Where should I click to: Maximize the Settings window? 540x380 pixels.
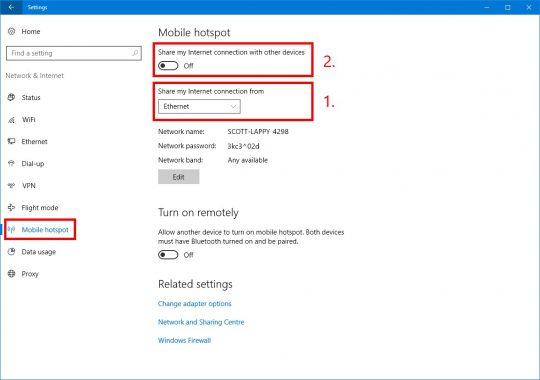coord(508,7)
